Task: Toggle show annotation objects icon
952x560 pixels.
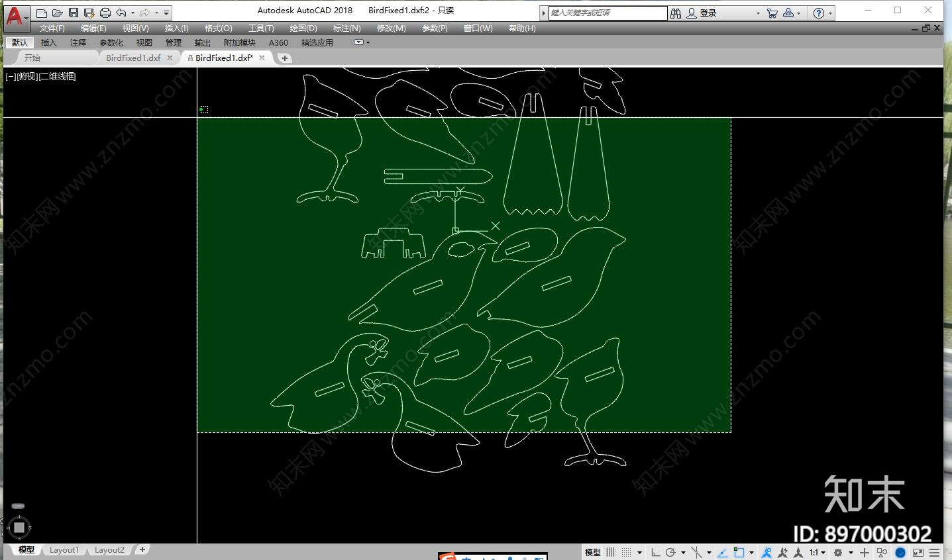Action: 767,552
